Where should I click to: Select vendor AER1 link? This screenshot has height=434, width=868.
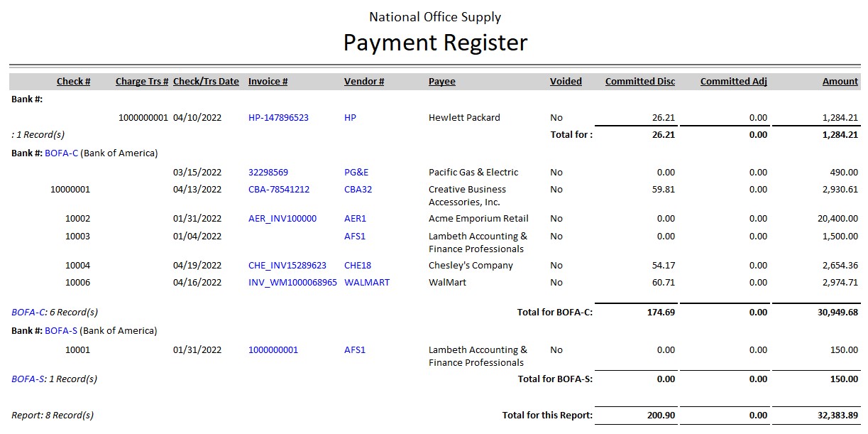355,219
